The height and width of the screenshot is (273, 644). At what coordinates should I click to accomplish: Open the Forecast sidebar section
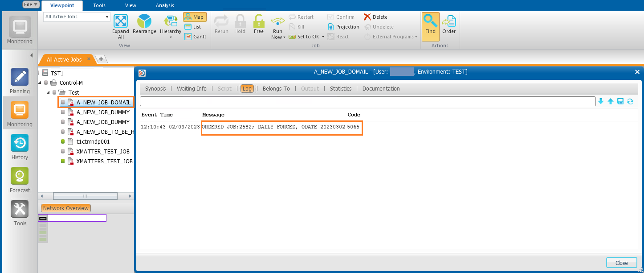[x=20, y=176]
